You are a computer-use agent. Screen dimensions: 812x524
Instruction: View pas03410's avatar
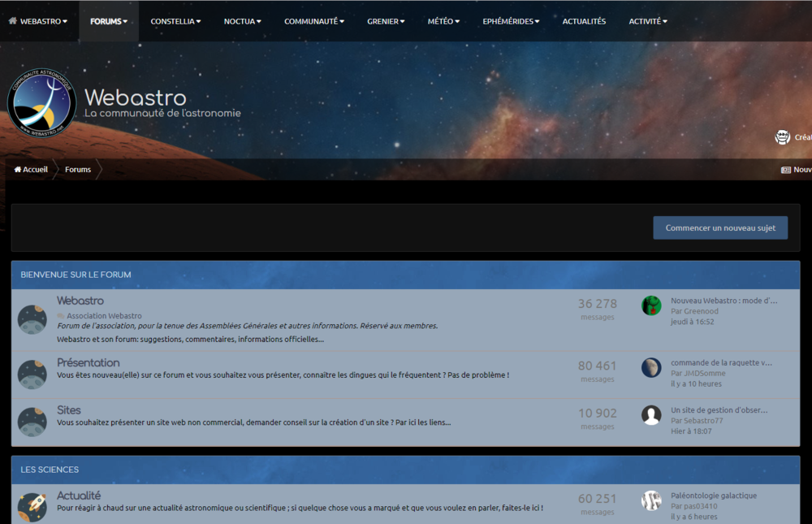tap(651, 500)
